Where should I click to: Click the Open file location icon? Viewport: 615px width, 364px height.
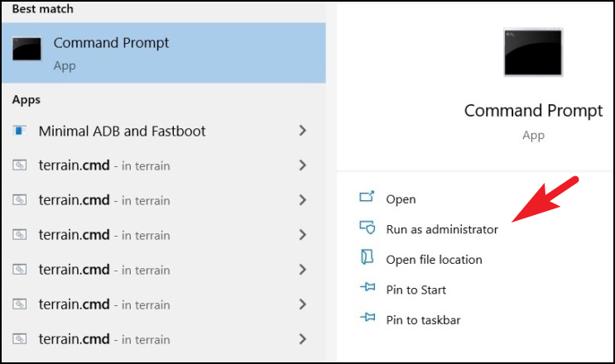tap(368, 257)
